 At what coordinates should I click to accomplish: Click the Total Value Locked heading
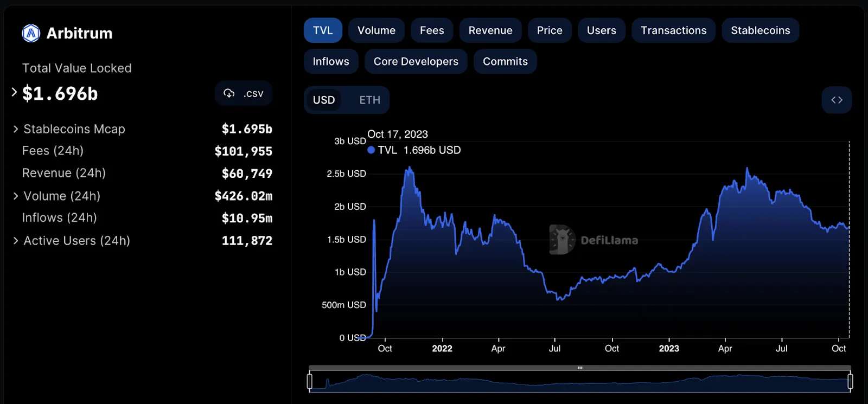(x=77, y=68)
